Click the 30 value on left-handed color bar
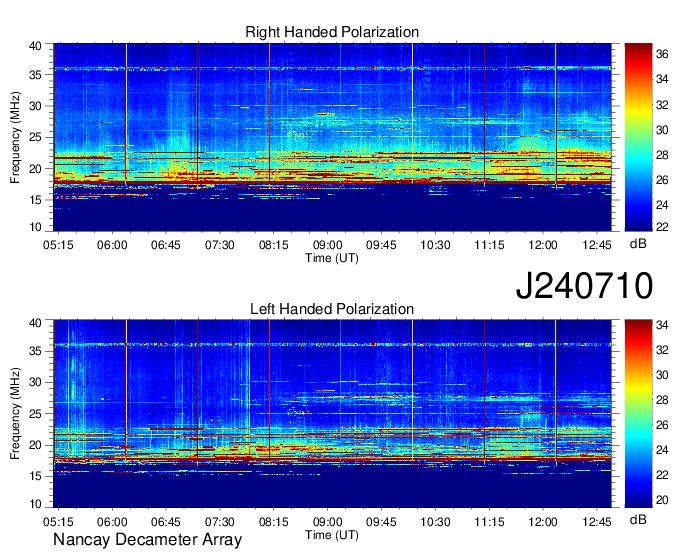The width and height of the screenshot is (680, 552). pos(662,375)
